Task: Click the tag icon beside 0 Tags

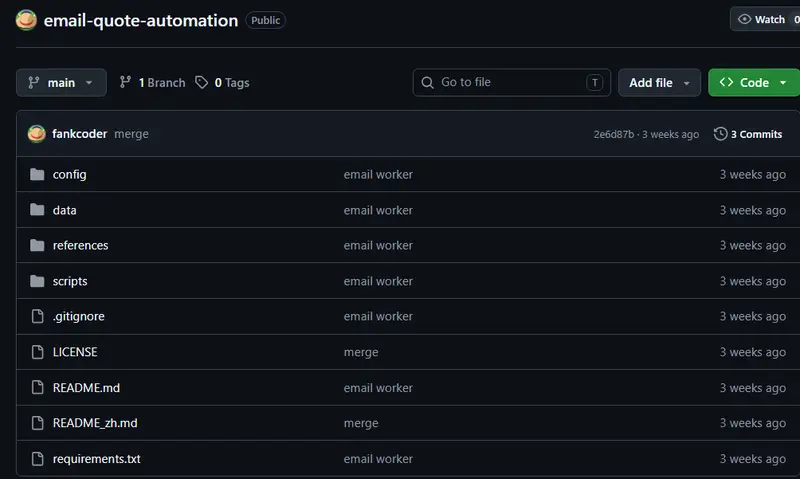Action: (202, 82)
